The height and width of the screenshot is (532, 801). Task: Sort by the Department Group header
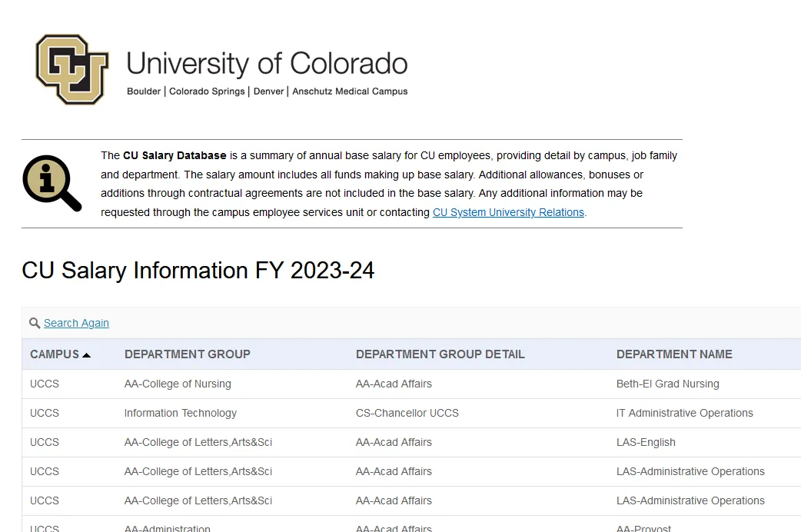pyautogui.click(x=187, y=354)
